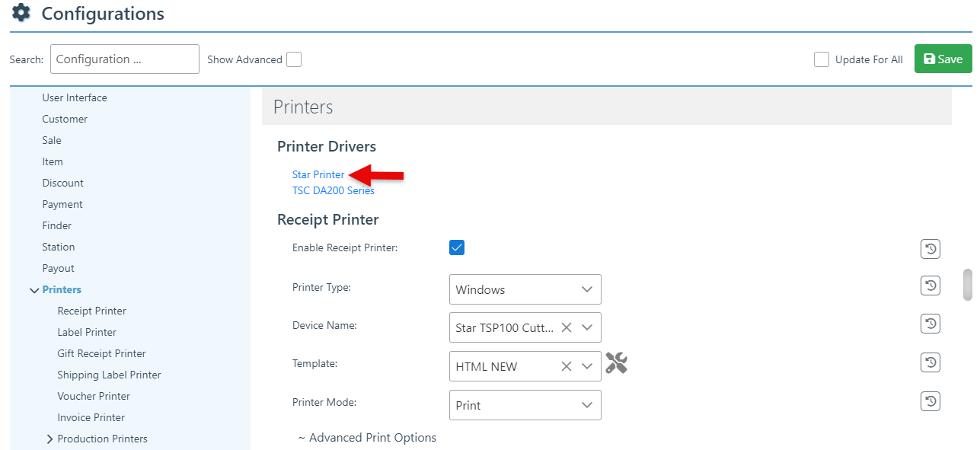Click the wrench tools icon beside Template
Image resolution: width=980 pixels, height=450 pixels.
pyautogui.click(x=616, y=363)
